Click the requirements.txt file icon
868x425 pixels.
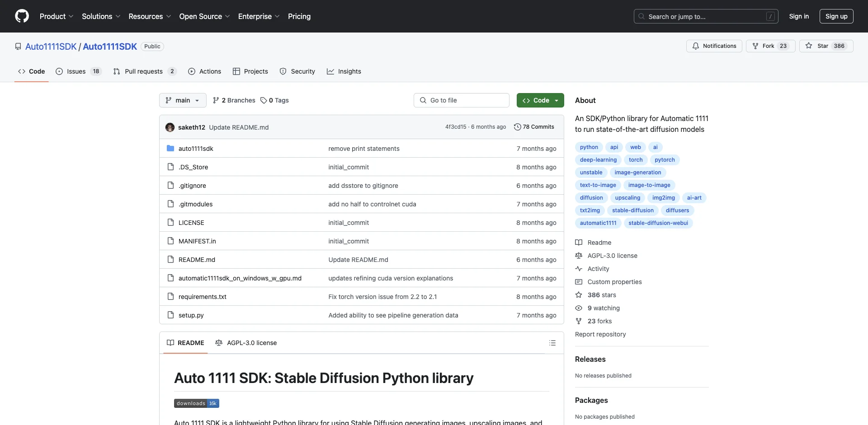click(x=170, y=296)
